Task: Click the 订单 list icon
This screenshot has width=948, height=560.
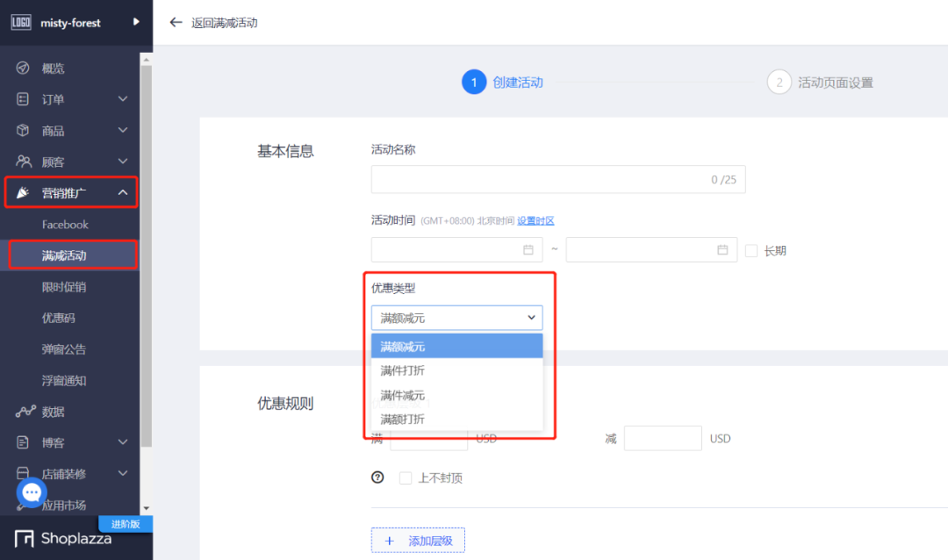Action: [22, 99]
